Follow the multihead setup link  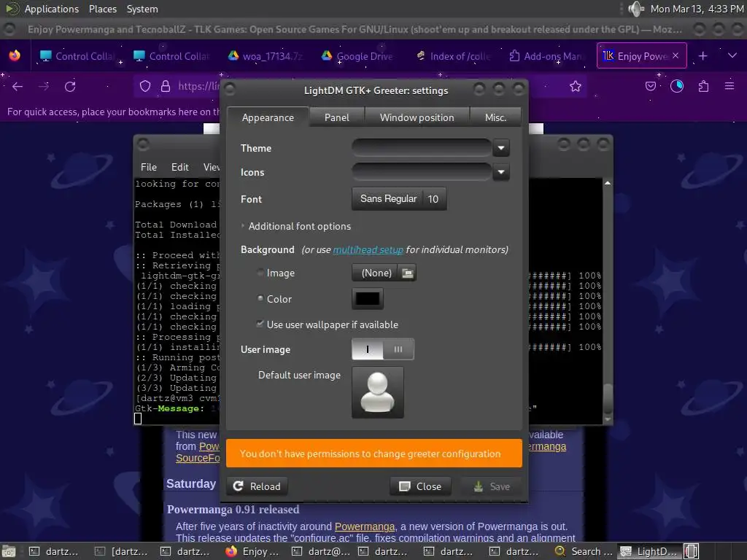point(368,249)
